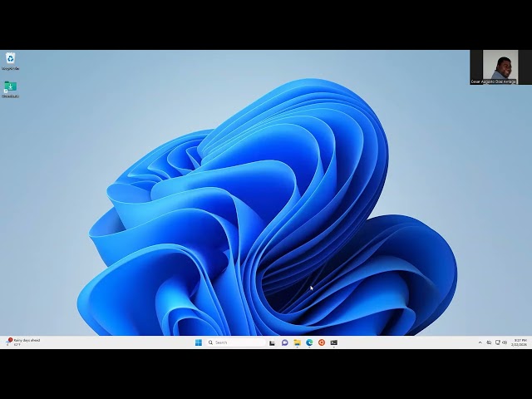Launch the purple Chat app in taskbar

click(284, 342)
